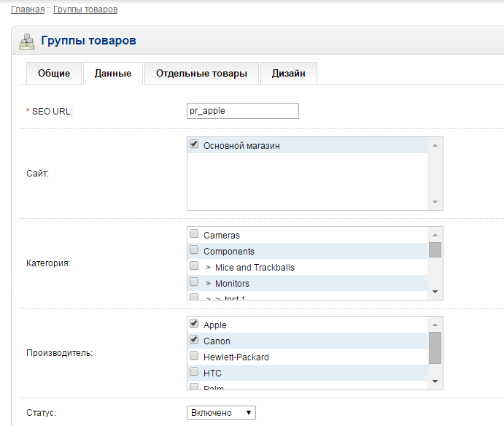Uncheck the Canon manufacturer checkbox
Screen dimensions: 504x426
point(194,341)
